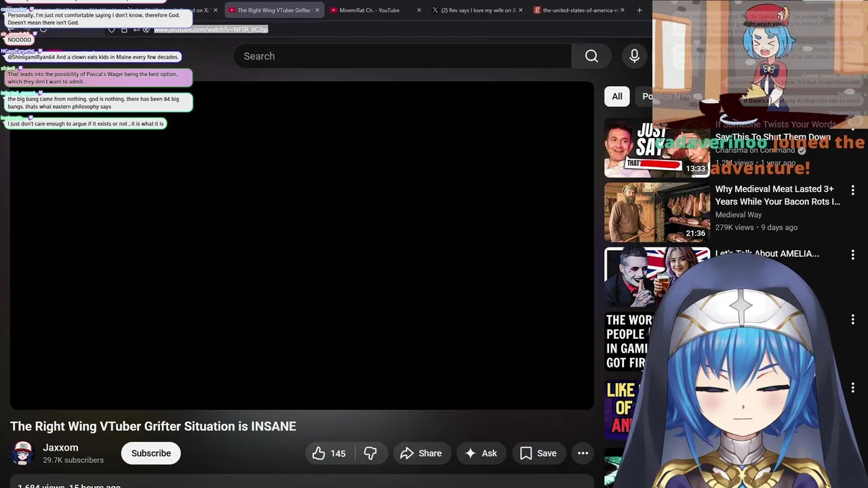Activate voice search microphone
Viewport: 868px width, 488px height.
point(635,56)
